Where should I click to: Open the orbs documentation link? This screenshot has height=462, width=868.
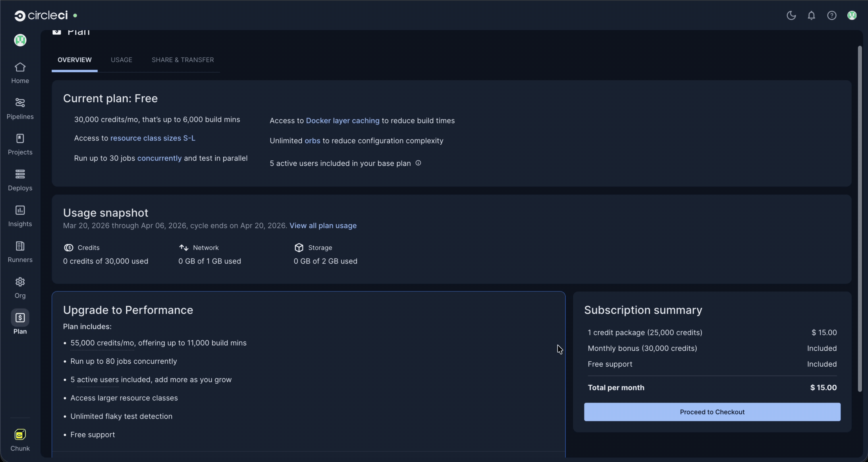pyautogui.click(x=312, y=141)
